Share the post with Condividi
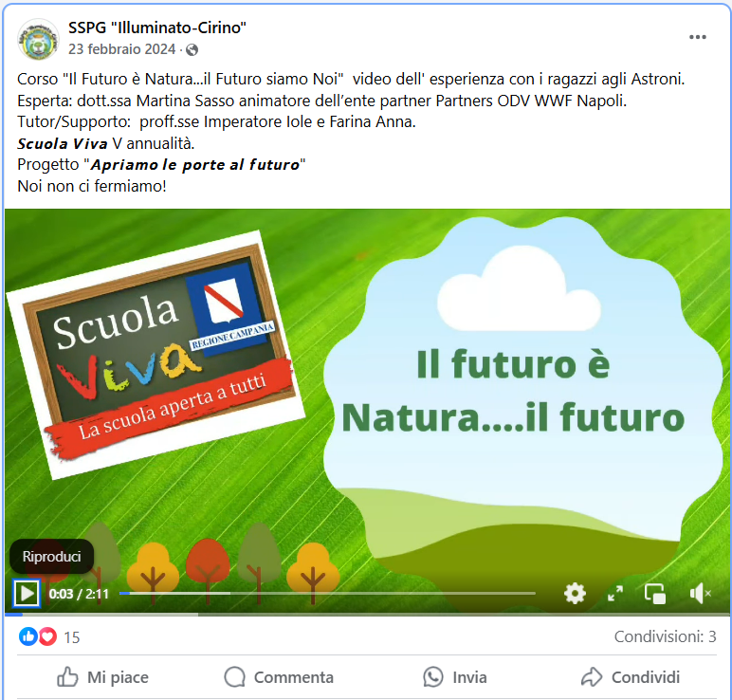Viewport: 732px width, 700px height. point(631,677)
